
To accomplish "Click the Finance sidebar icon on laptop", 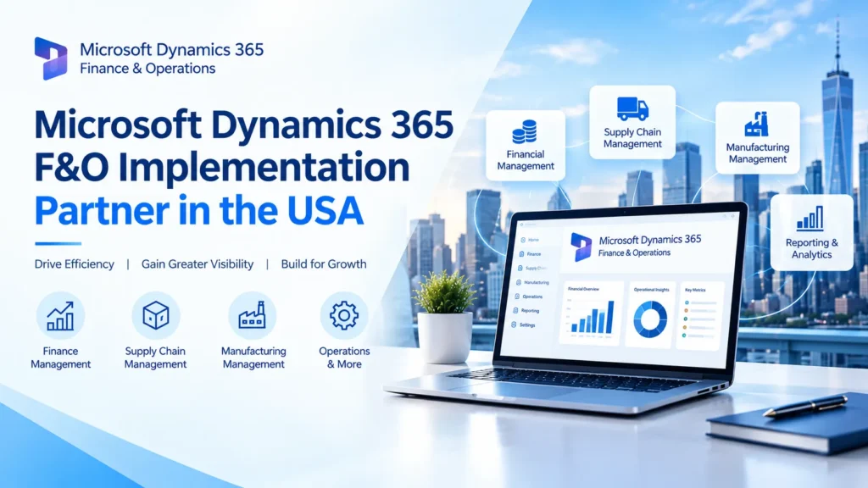I will pyautogui.click(x=521, y=254).
